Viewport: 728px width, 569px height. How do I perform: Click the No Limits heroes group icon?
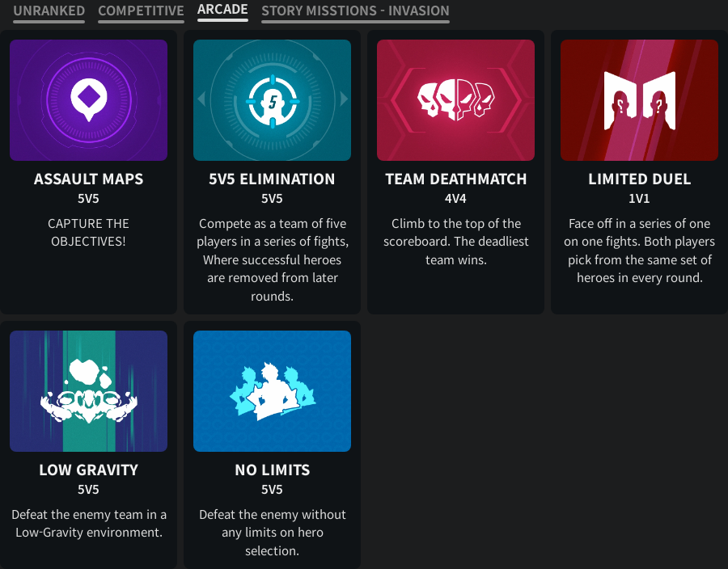272,391
